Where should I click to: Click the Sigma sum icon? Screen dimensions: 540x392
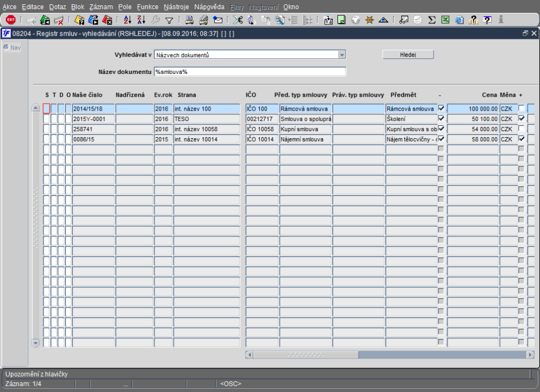[431, 20]
